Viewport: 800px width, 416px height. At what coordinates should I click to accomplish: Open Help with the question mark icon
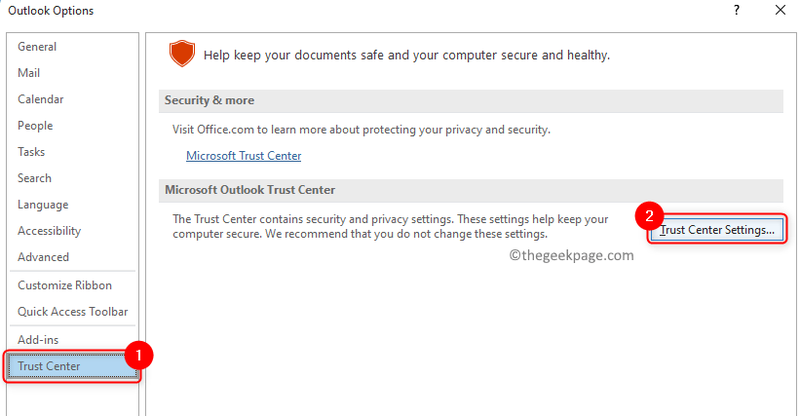click(x=737, y=10)
